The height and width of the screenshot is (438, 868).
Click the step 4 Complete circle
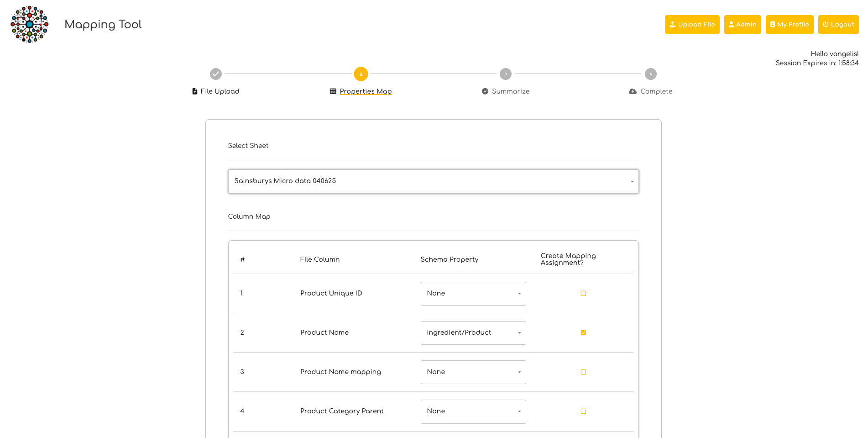pos(650,74)
